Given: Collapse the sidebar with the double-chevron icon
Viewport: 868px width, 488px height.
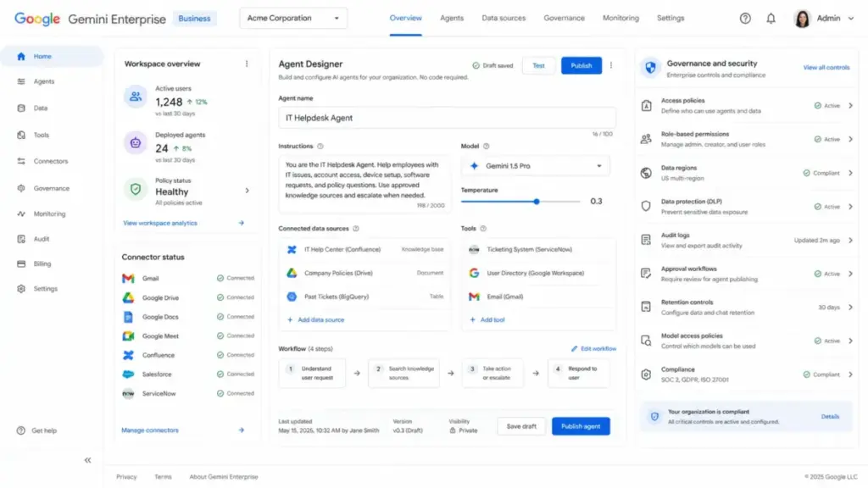Looking at the screenshot, I should click(x=87, y=460).
